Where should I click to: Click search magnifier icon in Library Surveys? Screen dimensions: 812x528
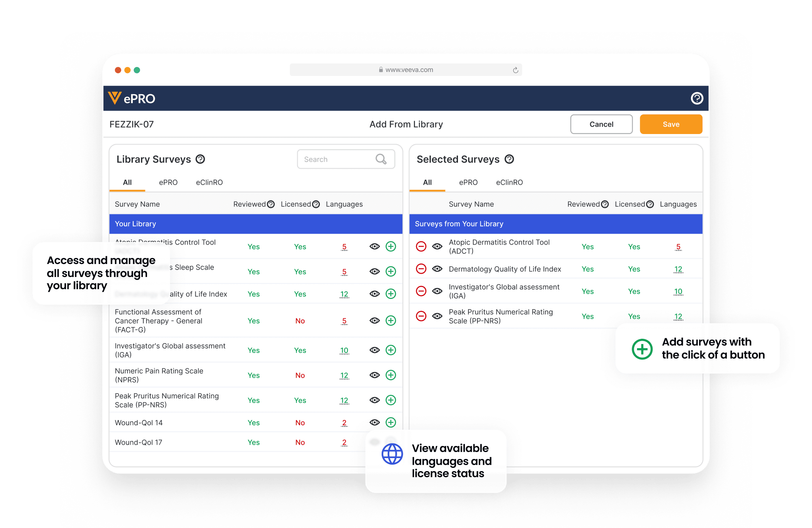[x=381, y=159]
